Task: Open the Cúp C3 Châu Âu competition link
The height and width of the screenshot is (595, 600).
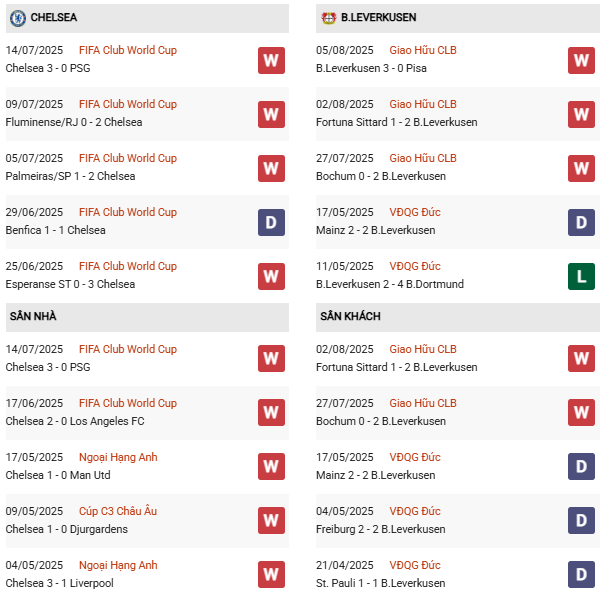Action: coord(118,511)
